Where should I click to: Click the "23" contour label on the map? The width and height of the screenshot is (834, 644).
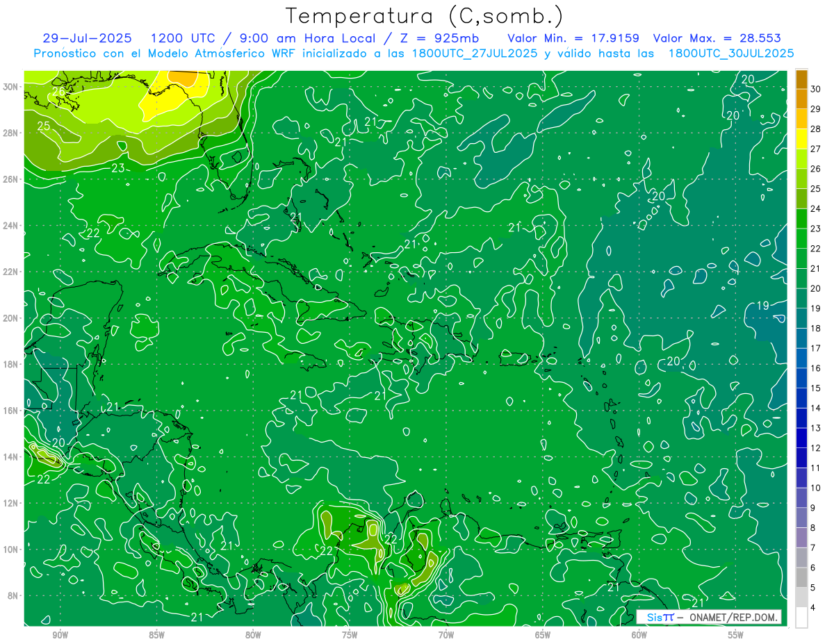coord(118,167)
